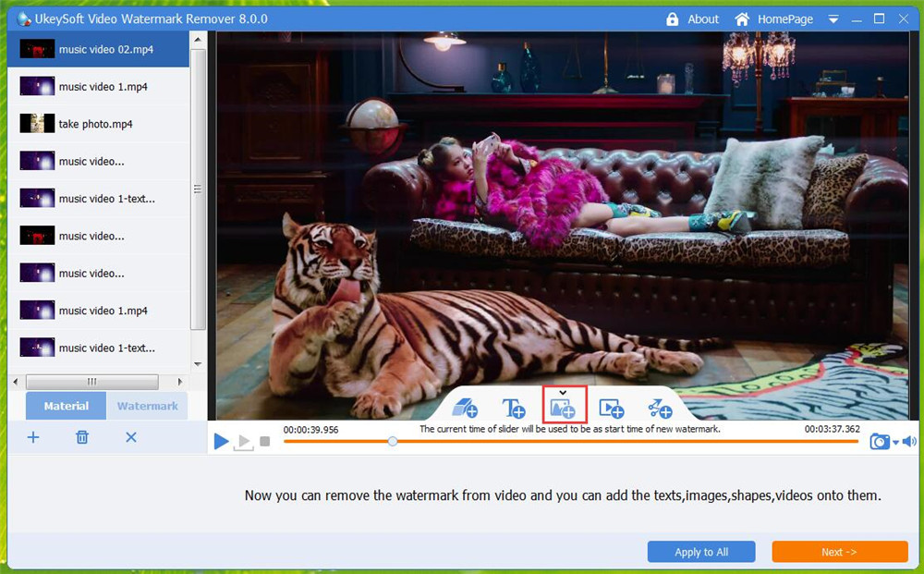Open the title bar dropdown arrow
This screenshot has height=574, width=924.
click(x=834, y=18)
